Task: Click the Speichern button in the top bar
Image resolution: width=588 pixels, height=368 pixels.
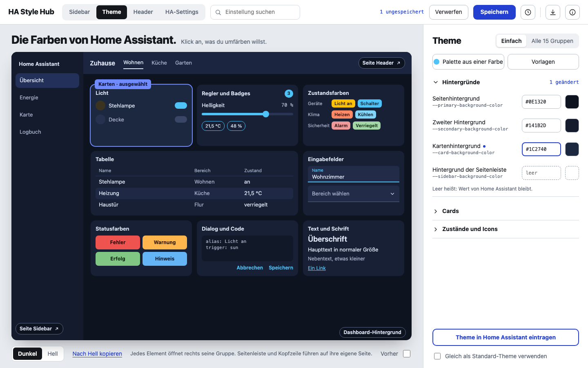Action: [x=494, y=12]
